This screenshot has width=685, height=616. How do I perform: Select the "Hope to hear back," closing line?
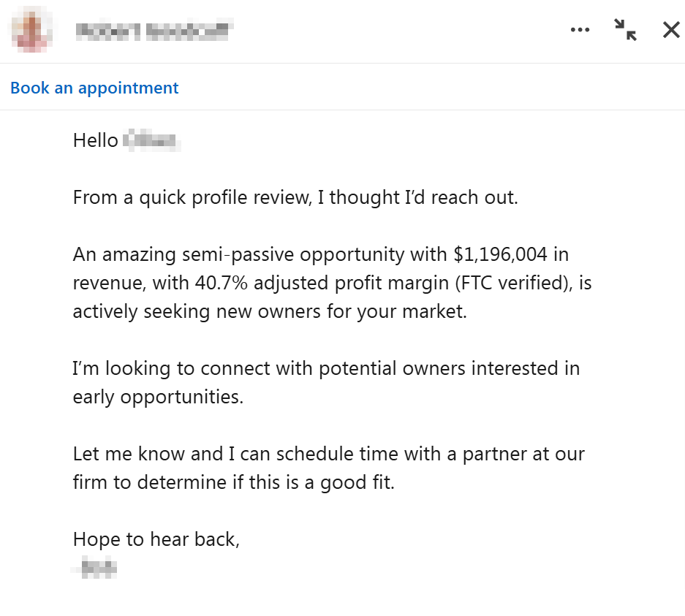click(156, 539)
